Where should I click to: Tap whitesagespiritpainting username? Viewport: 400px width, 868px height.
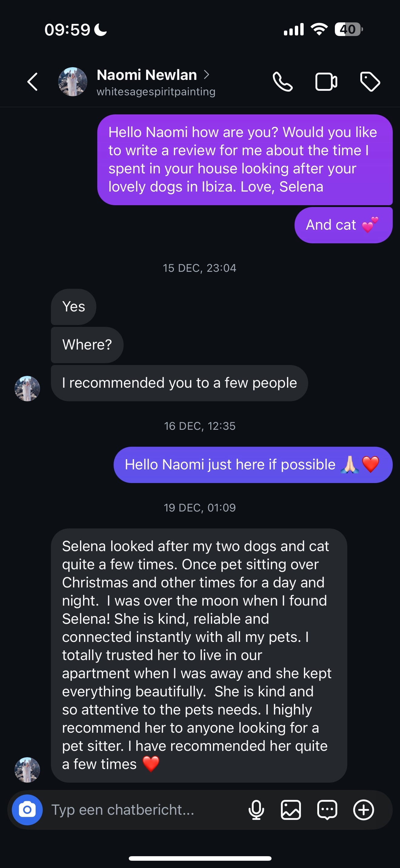156,92
